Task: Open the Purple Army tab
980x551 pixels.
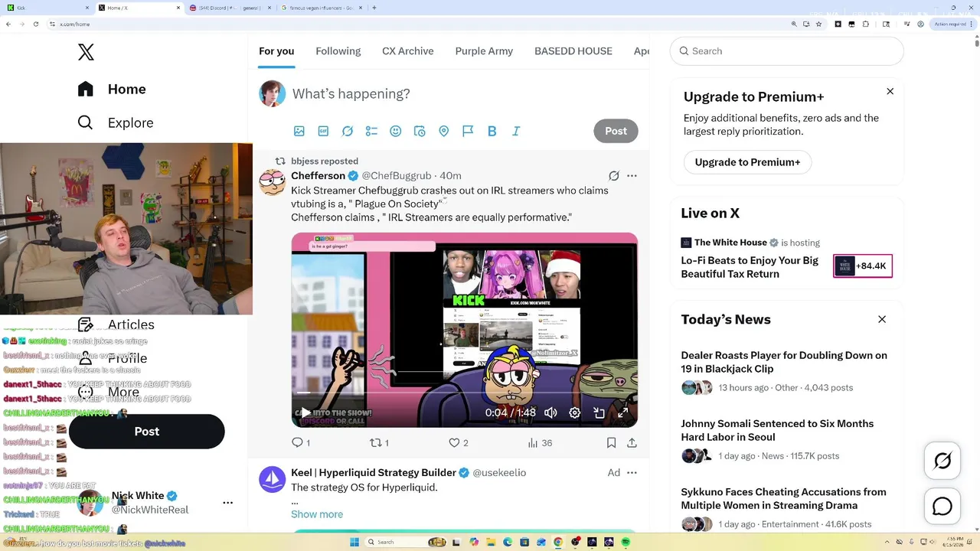Action: (x=484, y=51)
